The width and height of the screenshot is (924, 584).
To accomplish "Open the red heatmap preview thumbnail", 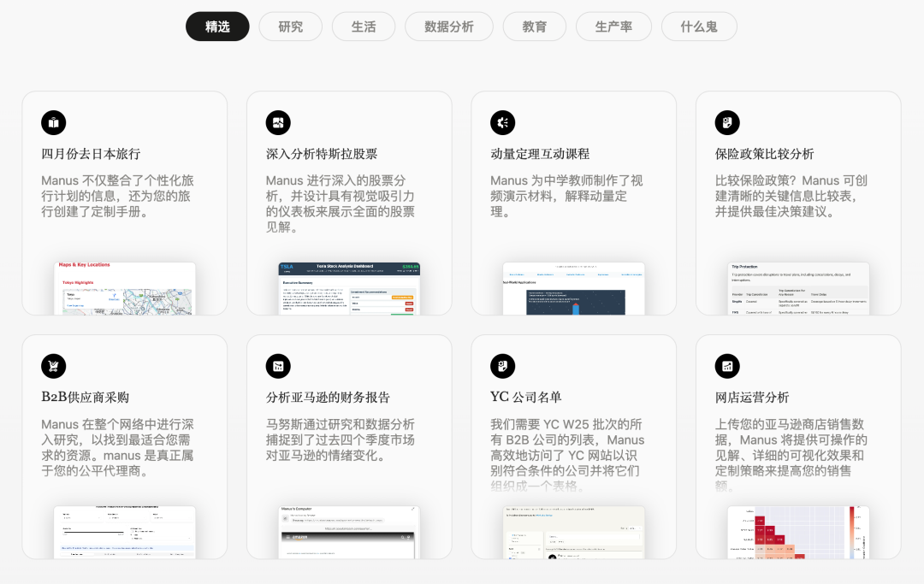I will pos(798,532).
